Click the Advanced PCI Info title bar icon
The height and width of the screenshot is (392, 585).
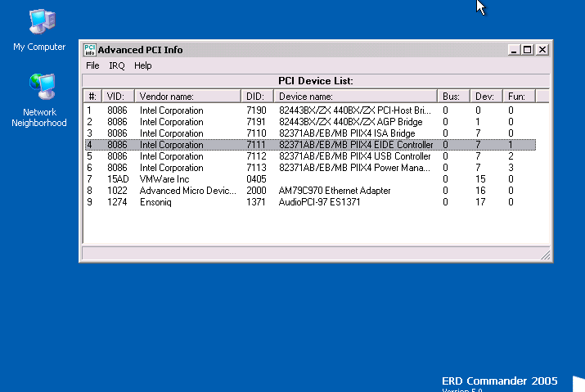coord(89,50)
